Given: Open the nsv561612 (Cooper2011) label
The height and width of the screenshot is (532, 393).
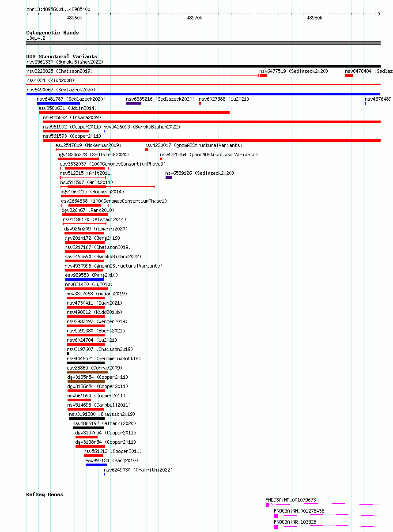Looking at the screenshot, I should [x=113, y=451].
